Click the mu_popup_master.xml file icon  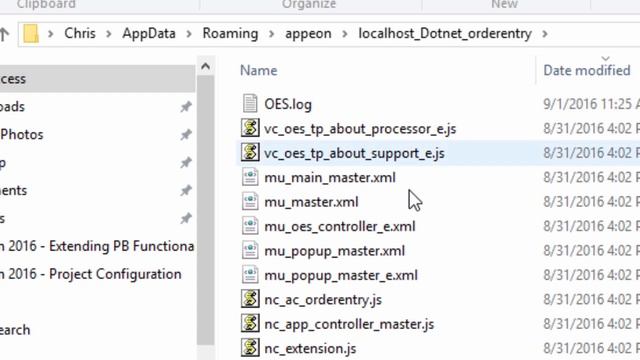pos(250,250)
